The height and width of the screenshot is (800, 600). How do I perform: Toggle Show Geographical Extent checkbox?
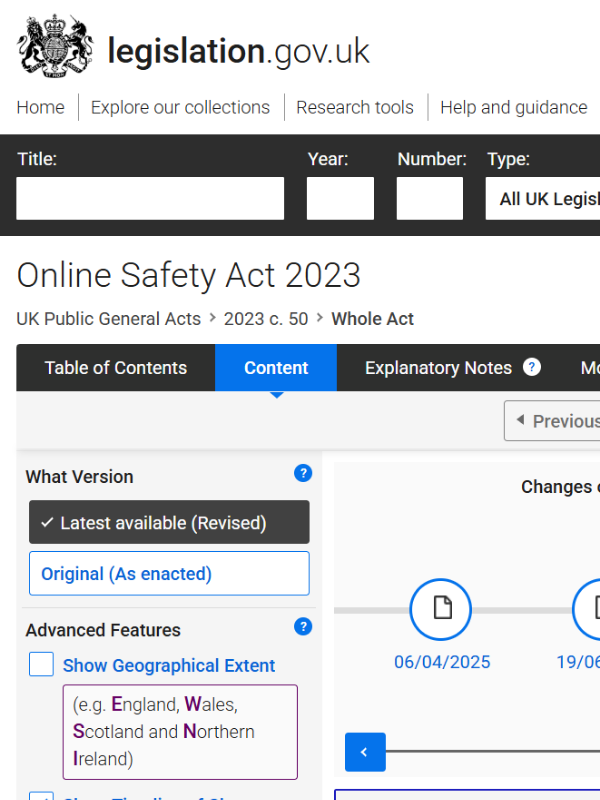pyautogui.click(x=41, y=664)
